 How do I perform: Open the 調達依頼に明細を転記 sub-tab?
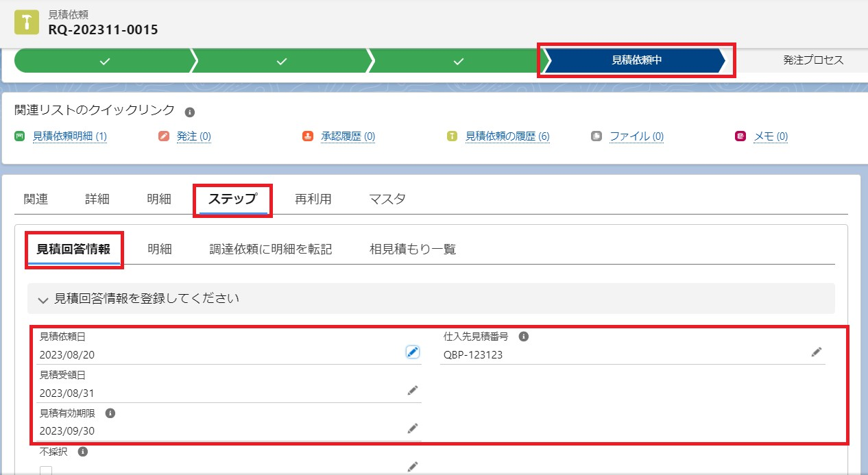(271, 249)
